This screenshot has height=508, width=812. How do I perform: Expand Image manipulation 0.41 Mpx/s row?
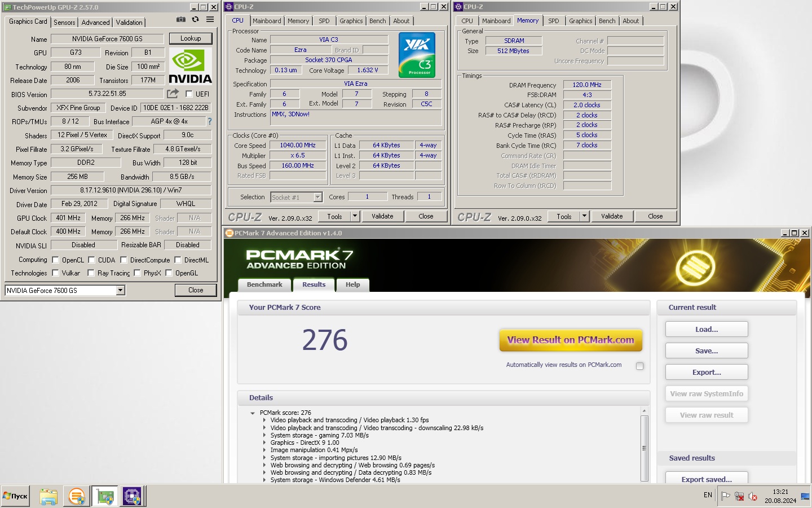point(264,450)
